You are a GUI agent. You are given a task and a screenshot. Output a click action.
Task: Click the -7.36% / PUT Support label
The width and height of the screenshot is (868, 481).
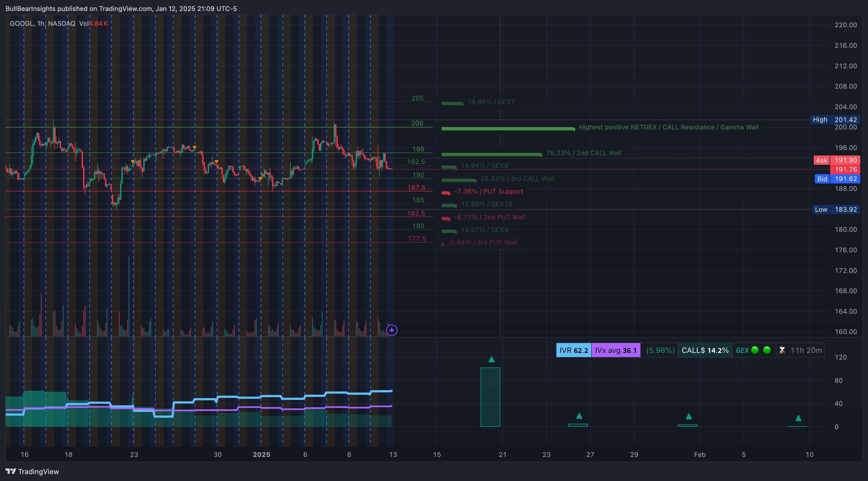(488, 191)
